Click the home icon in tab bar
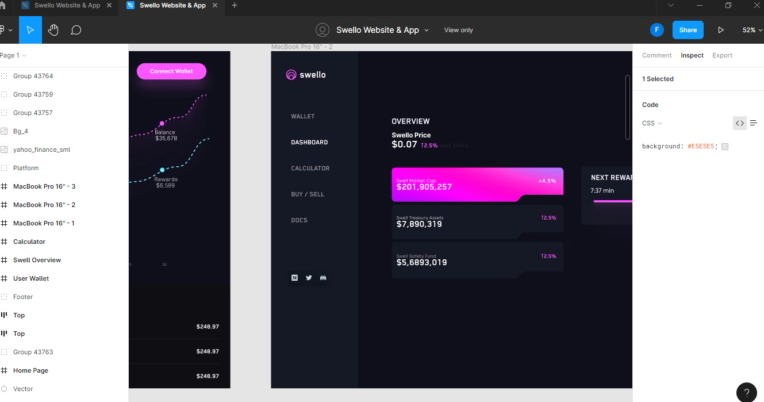This screenshot has height=402, width=764. tap(2, 5)
